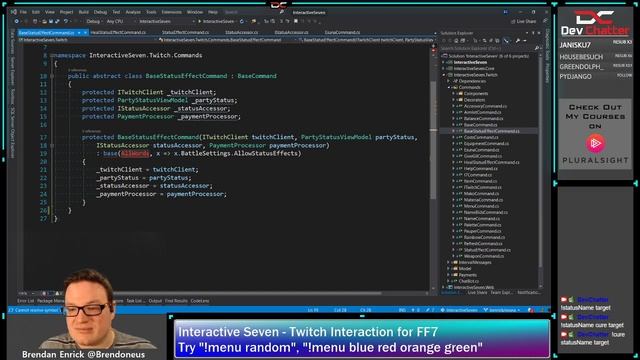Select HelpCommand.cs in Solution Explorer
640x360 pixels.
(481, 169)
